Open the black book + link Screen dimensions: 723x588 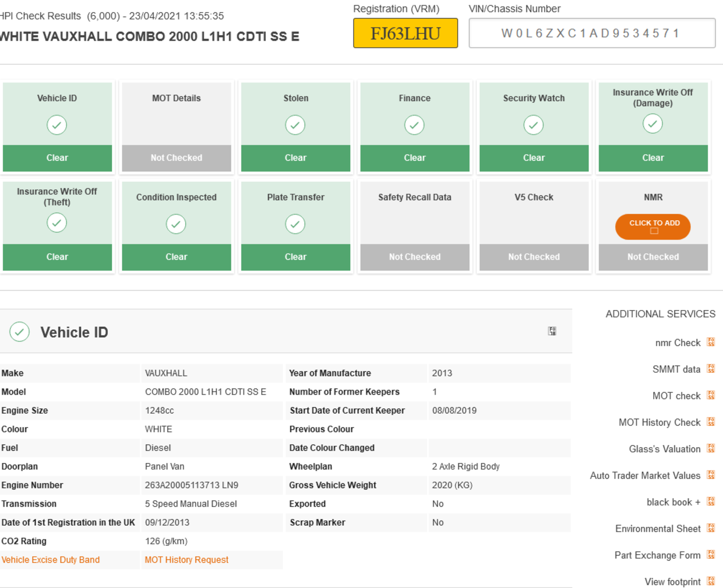(x=673, y=502)
